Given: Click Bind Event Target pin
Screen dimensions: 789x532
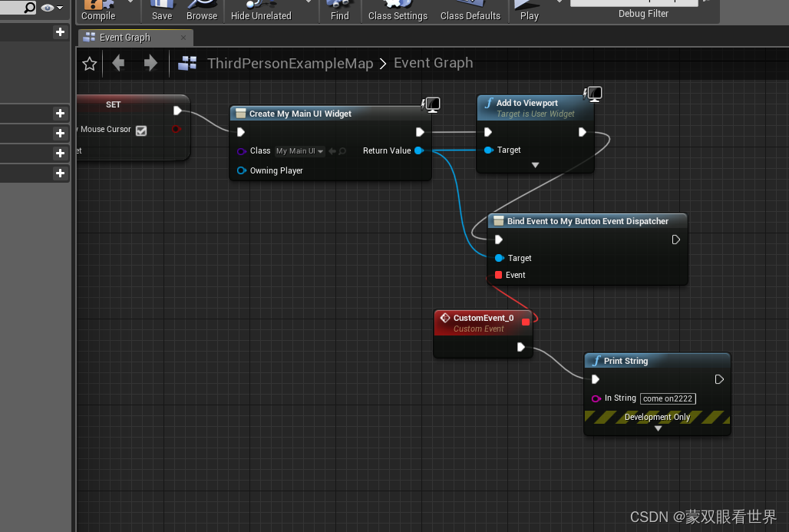Looking at the screenshot, I should point(499,258).
